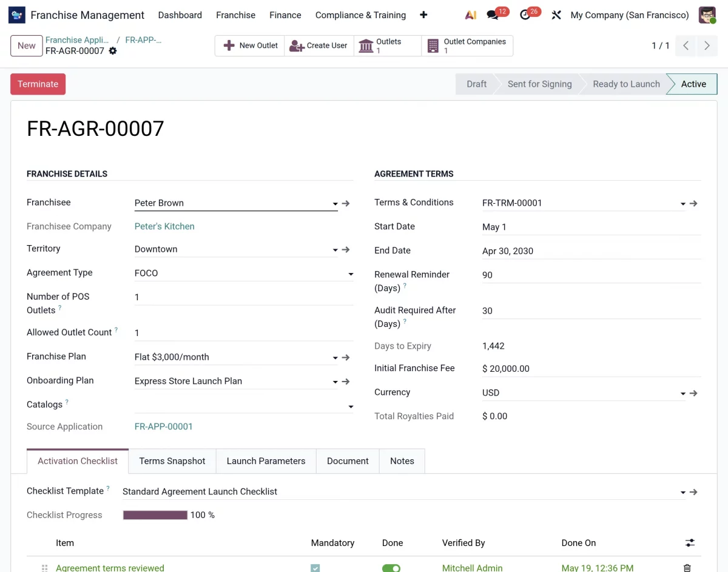Expand the Currency dropdown

point(683,394)
